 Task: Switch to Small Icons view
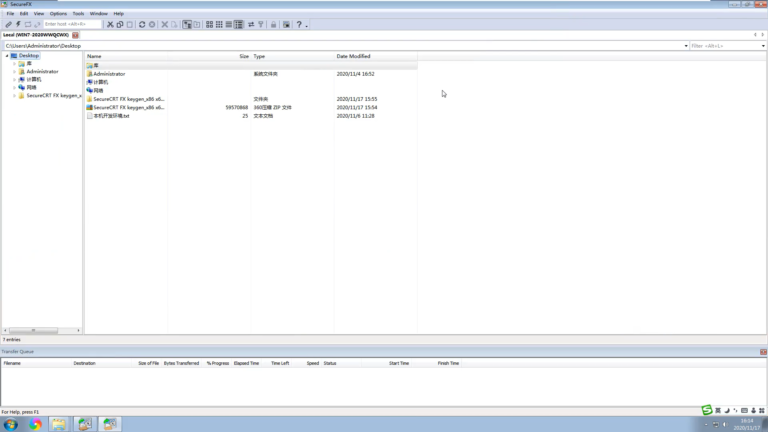[x=219, y=24]
